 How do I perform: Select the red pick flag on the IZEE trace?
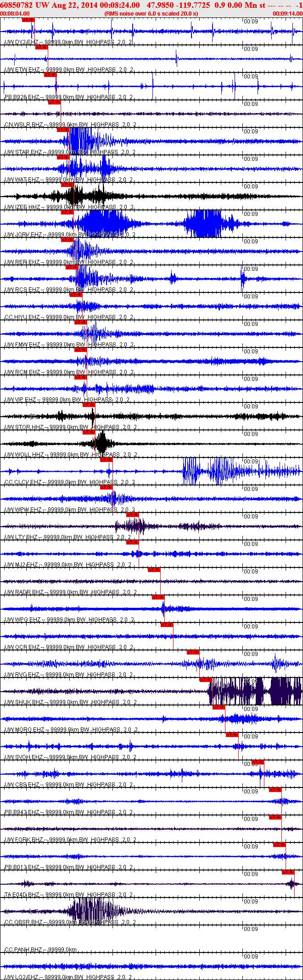point(67,185)
